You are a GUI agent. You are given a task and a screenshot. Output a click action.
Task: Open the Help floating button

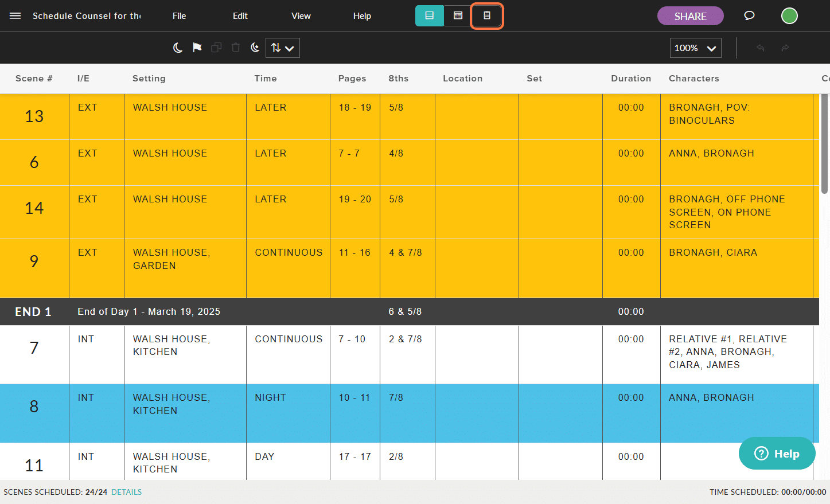[777, 453]
